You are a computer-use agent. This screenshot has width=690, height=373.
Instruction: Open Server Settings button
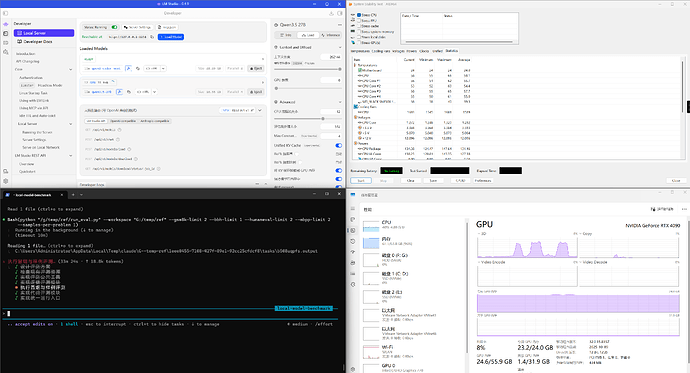[138, 27]
